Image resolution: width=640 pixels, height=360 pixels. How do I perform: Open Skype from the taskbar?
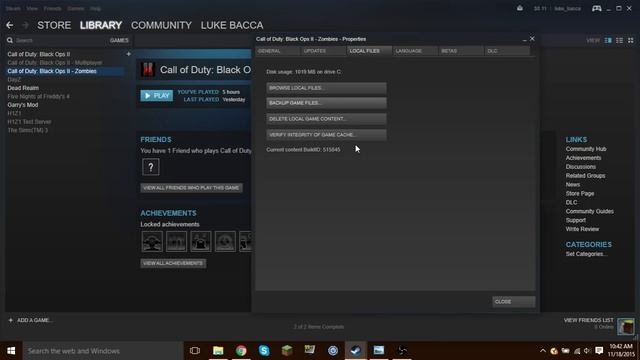click(x=264, y=351)
